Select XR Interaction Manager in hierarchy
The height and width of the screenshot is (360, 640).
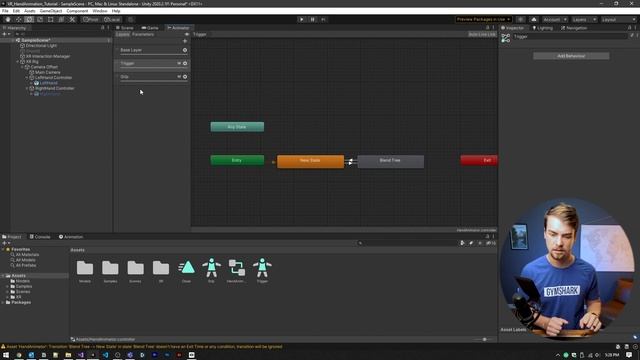pyautogui.click(x=48, y=56)
